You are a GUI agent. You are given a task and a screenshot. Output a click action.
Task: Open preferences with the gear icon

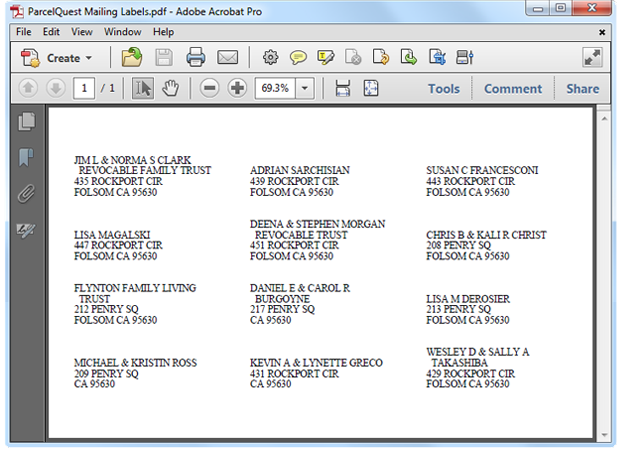tap(270, 58)
